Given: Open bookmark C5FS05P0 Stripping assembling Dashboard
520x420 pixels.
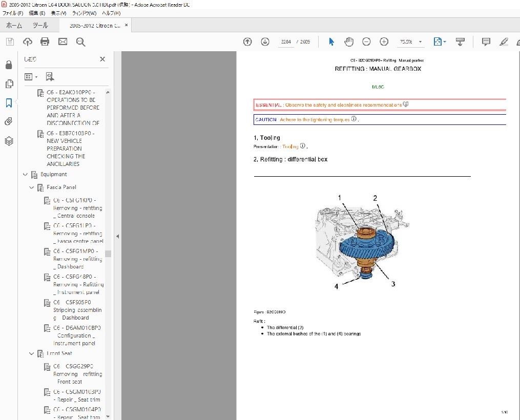Looking at the screenshot, I should pyautogui.click(x=77, y=310).
